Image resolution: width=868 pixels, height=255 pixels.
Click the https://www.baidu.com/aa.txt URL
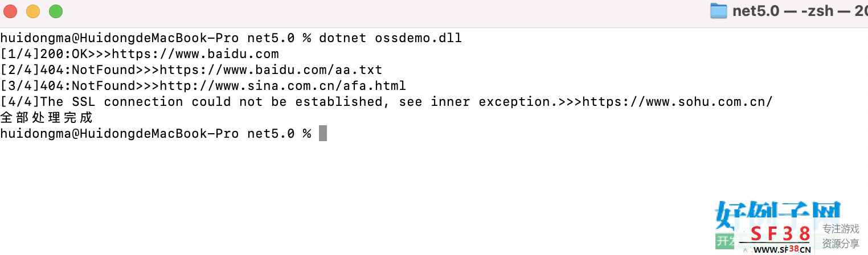tap(271, 70)
